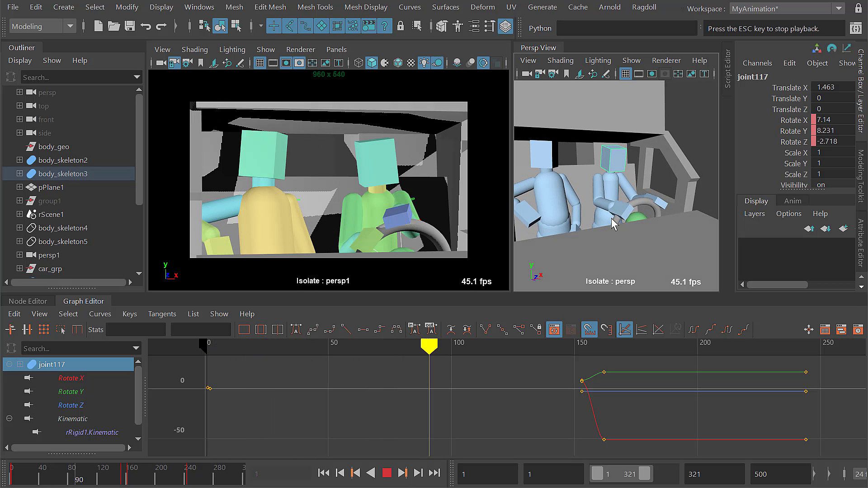Image resolution: width=868 pixels, height=488 pixels.
Task: Collapse the Kinematic channel group
Action: [x=9, y=419]
